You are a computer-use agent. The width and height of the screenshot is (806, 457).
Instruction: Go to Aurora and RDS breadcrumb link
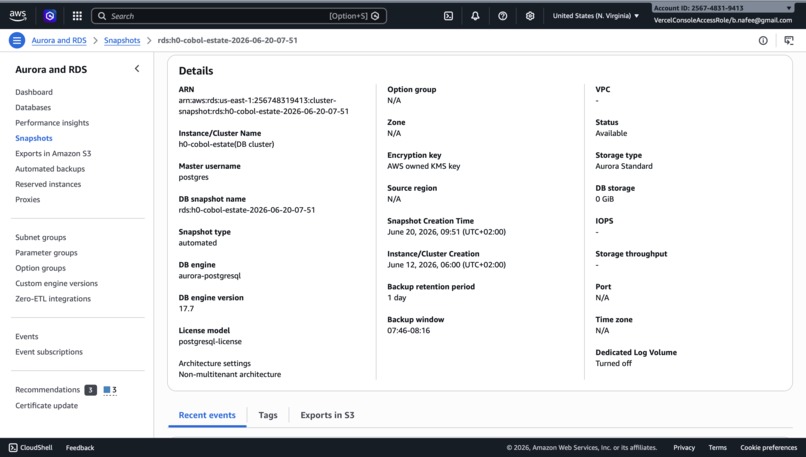59,40
